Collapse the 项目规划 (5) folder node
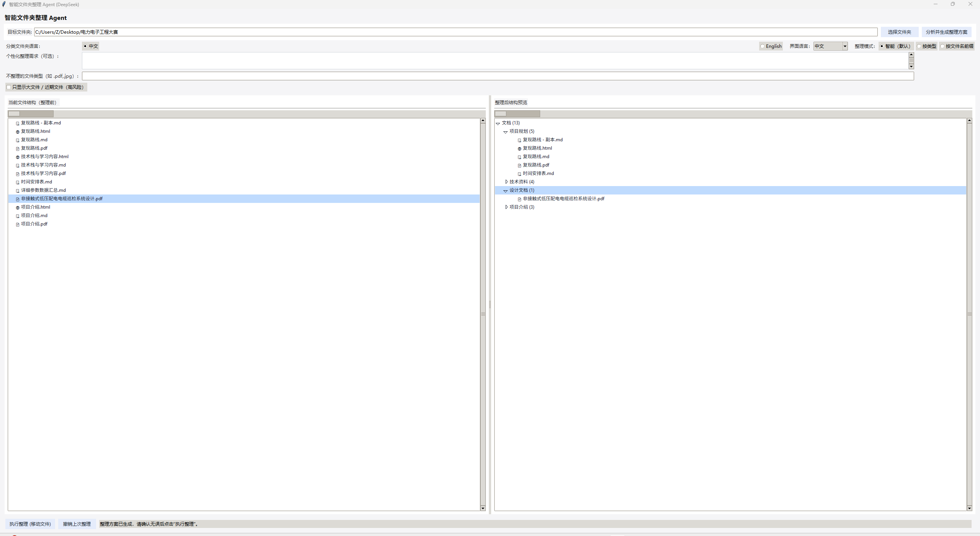The height and width of the screenshot is (536, 980). tap(505, 132)
